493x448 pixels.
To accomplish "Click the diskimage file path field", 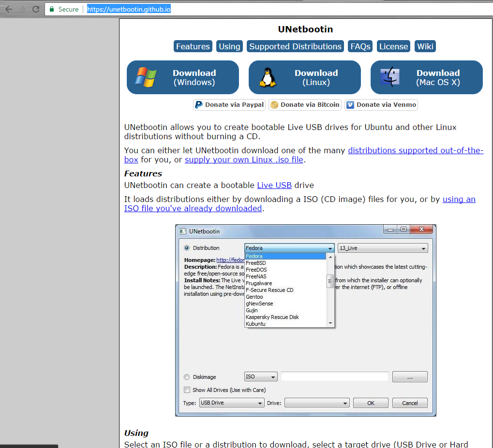I will coord(334,376).
